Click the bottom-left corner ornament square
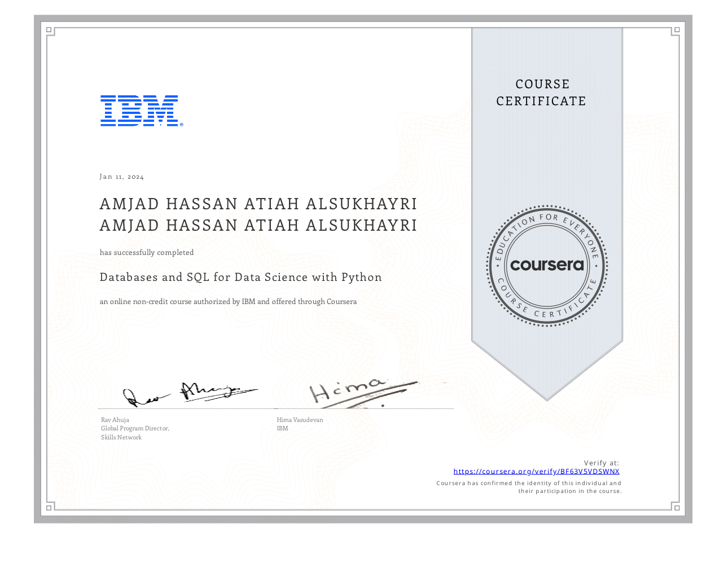The image size is (728, 572). 49,508
